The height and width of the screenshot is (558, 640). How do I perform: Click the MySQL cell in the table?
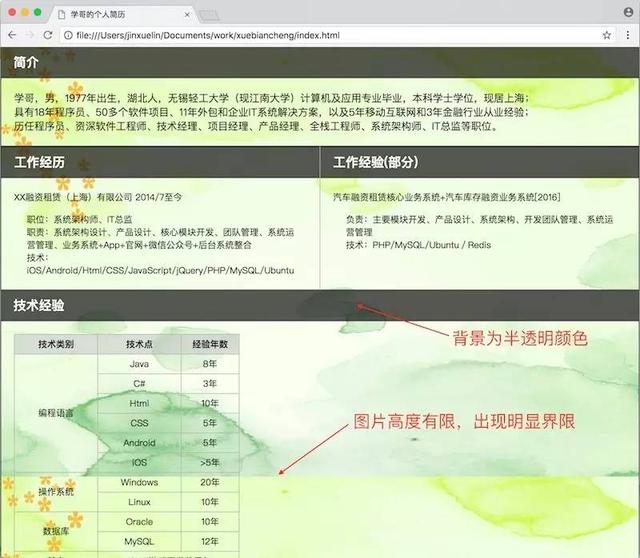coord(139,541)
